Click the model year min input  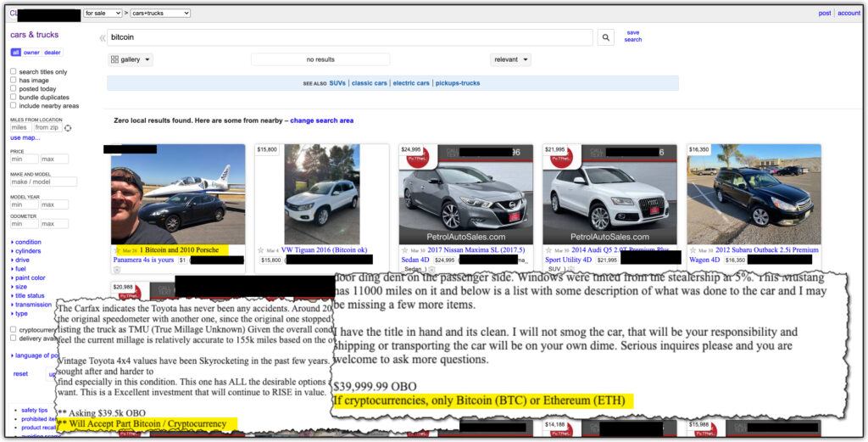coord(25,205)
